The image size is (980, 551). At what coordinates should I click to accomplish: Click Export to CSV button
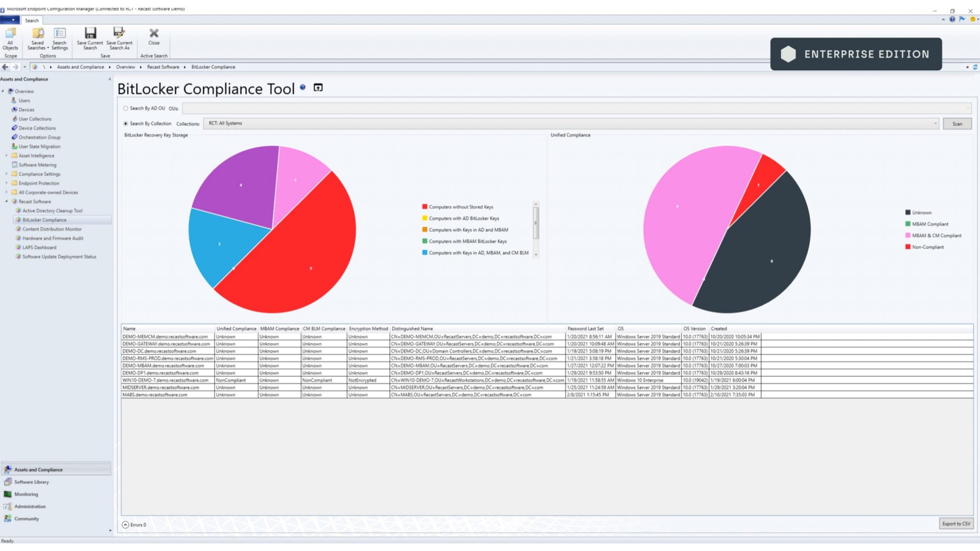pyautogui.click(x=956, y=524)
